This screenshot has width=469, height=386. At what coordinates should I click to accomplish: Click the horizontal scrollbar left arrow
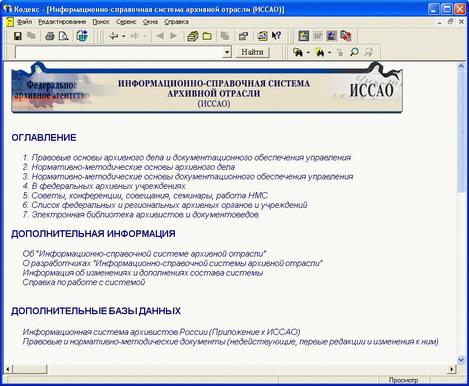click(x=8, y=369)
